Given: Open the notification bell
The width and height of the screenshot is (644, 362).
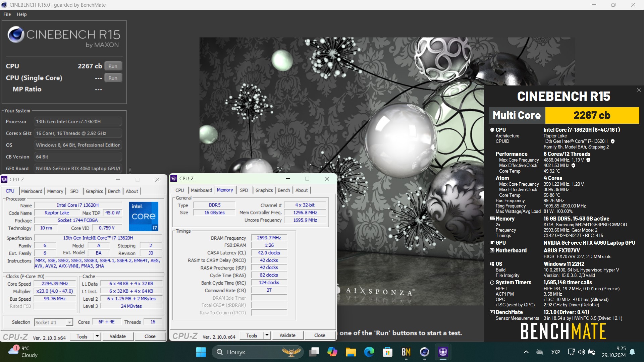Looking at the screenshot, I should 632,352.
